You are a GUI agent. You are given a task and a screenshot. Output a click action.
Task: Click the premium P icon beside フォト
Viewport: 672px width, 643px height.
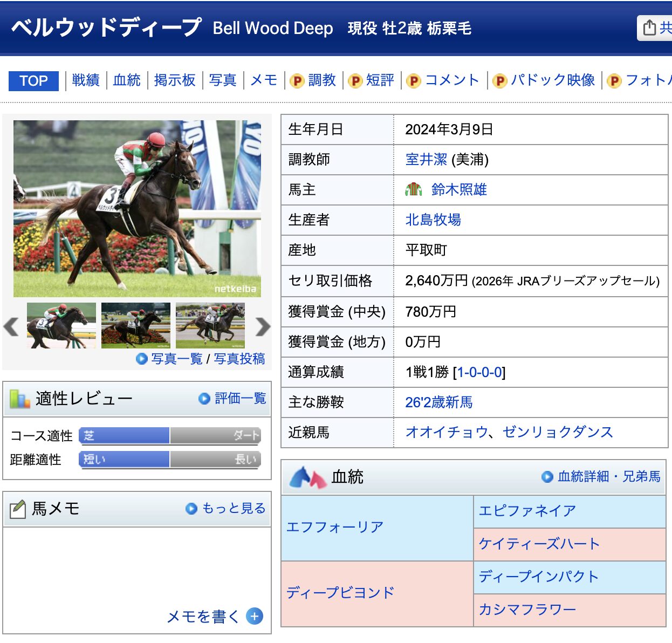(614, 81)
